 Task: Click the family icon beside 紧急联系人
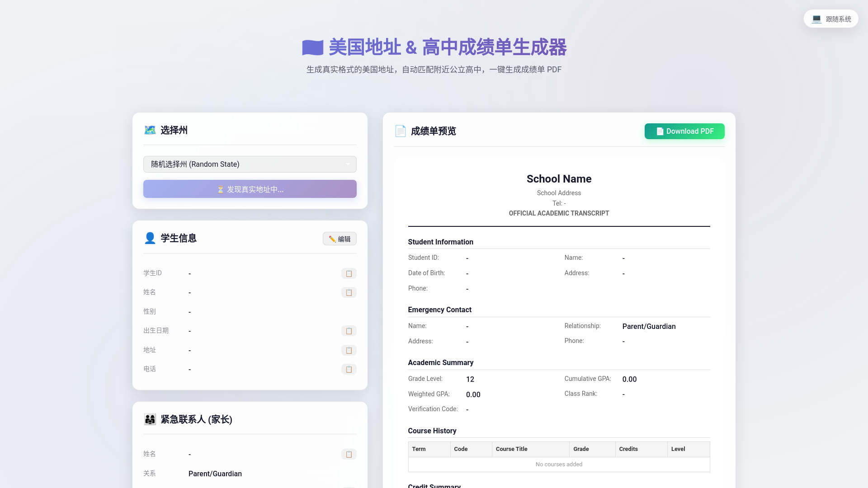[x=150, y=419]
